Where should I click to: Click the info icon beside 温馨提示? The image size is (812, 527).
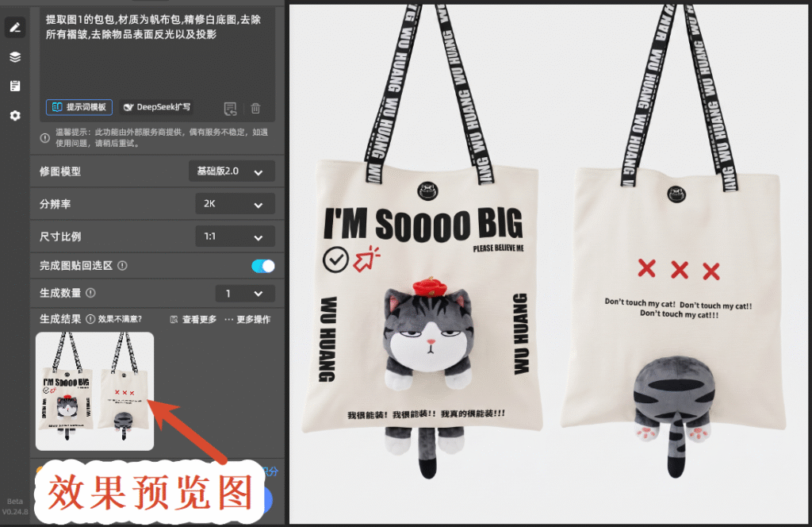45,138
